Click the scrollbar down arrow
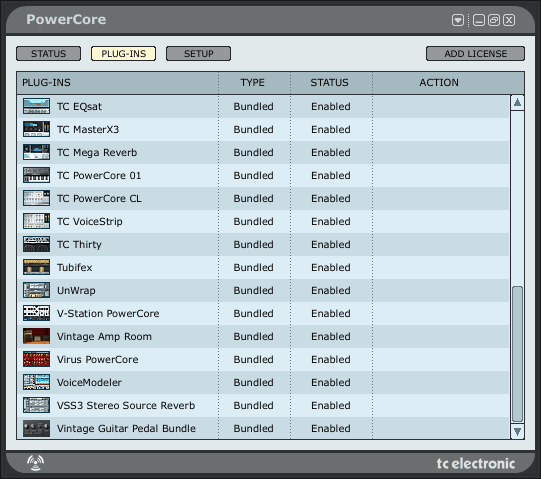Screen dimensions: 541x479 pos(517,431)
